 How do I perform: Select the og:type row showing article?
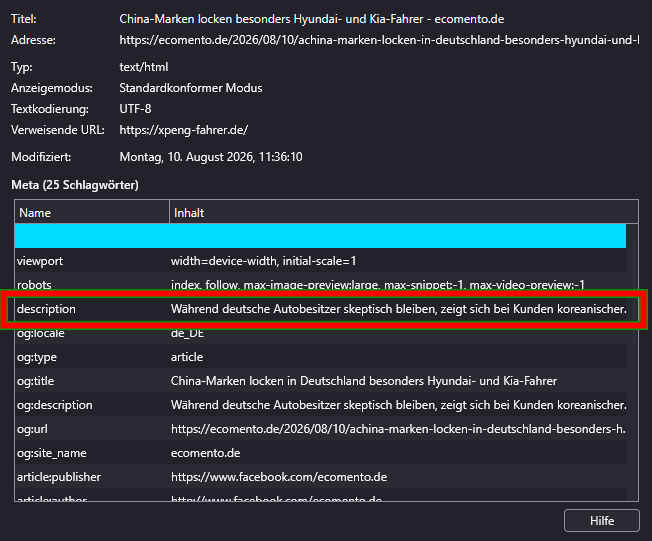point(320,357)
